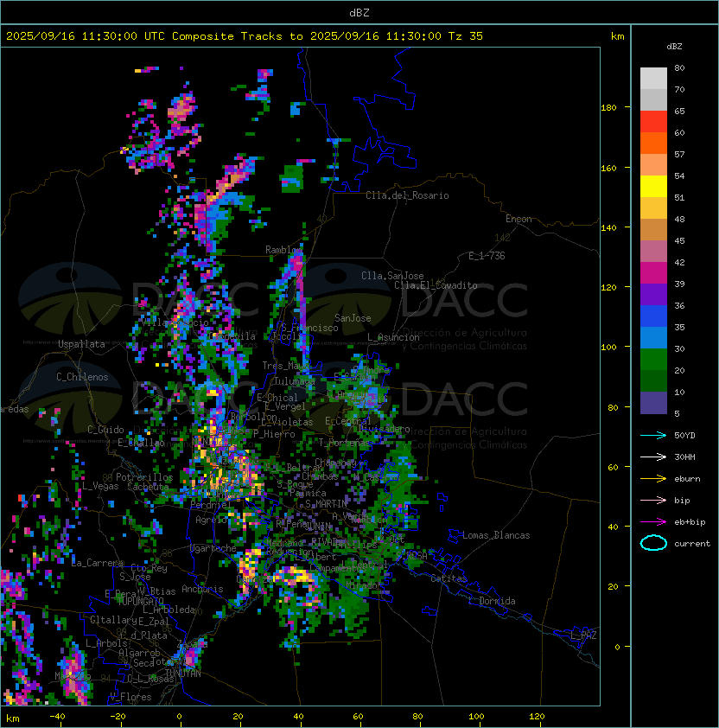Click the yellow eburn arrow in legend

tap(653, 479)
